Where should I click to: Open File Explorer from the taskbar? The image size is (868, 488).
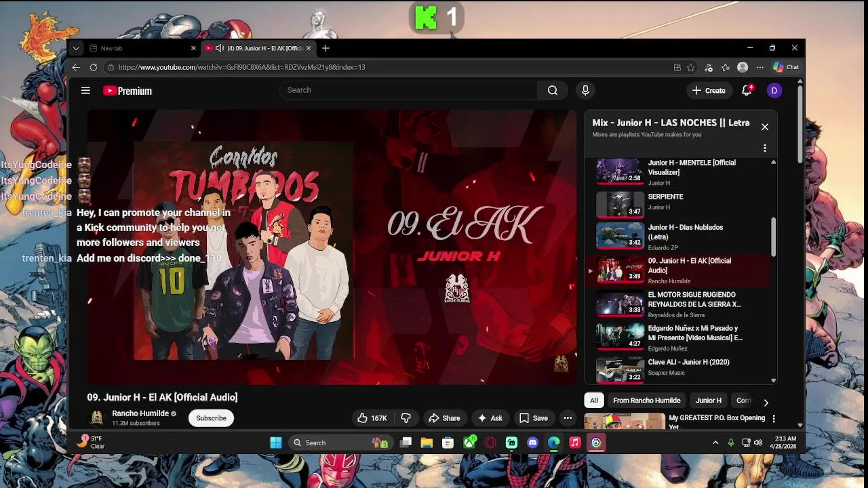tap(427, 443)
